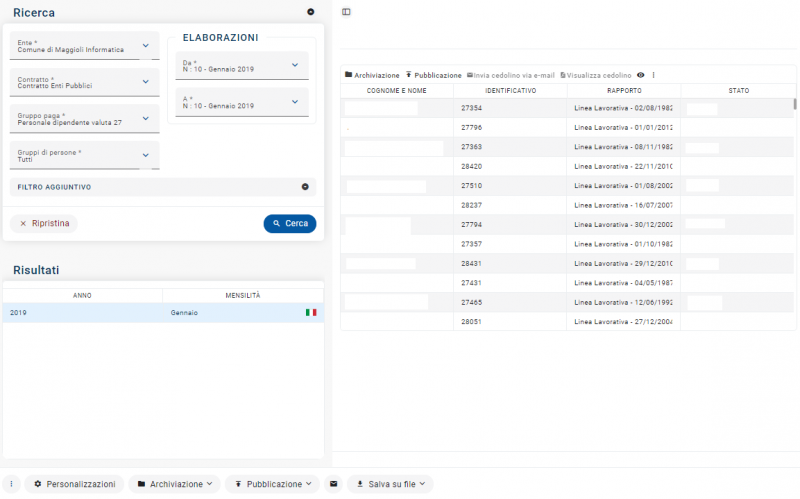The image size is (800, 499).
Task: Open the Salva su file dropdown
Action: tap(390, 484)
